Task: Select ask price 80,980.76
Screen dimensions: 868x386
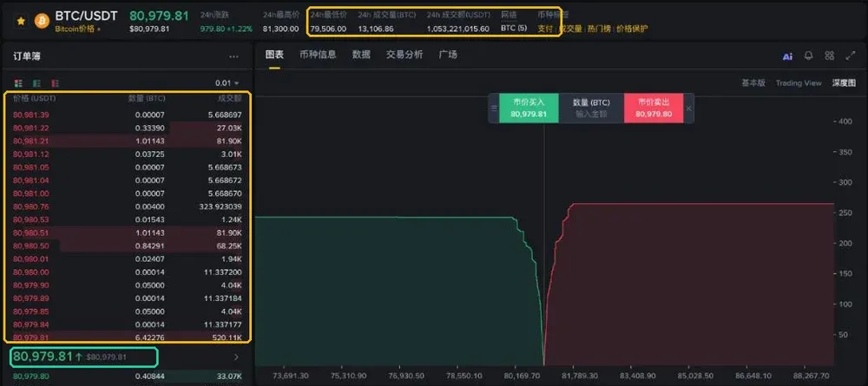Action: (x=30, y=206)
